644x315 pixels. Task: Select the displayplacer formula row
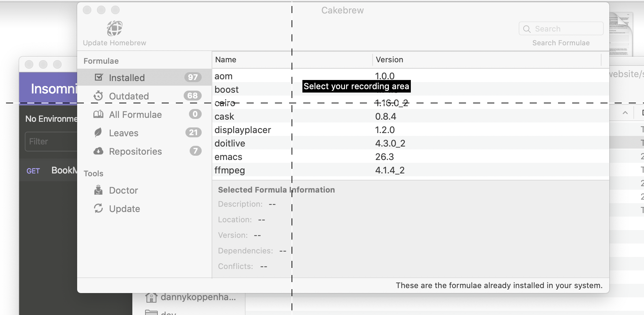[x=411, y=130]
